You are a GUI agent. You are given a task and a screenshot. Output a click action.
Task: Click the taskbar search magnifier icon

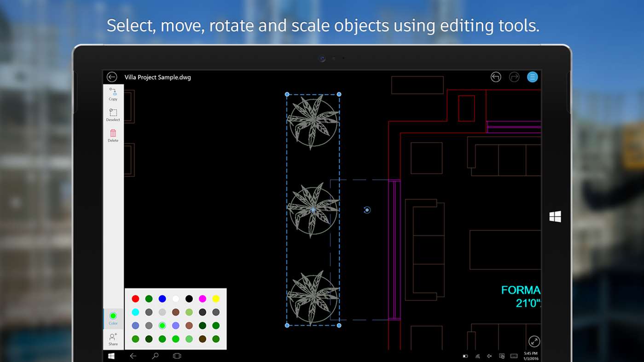point(155,356)
